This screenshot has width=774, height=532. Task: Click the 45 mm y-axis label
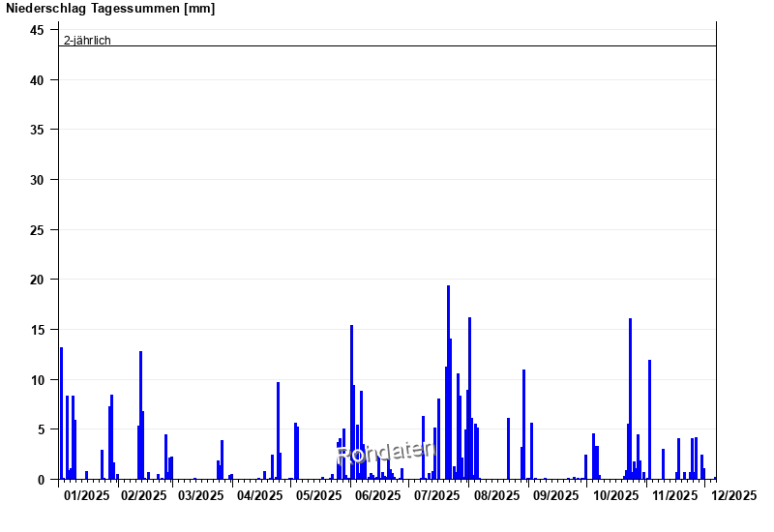pyautogui.click(x=37, y=31)
